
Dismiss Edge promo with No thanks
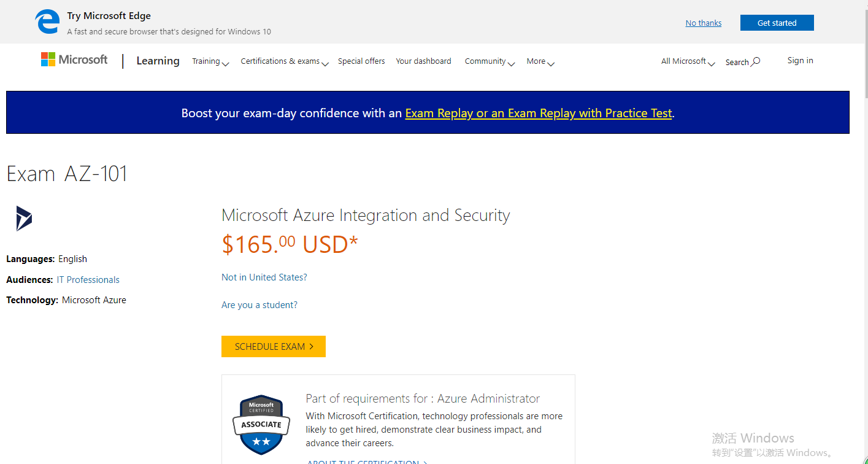coord(704,23)
